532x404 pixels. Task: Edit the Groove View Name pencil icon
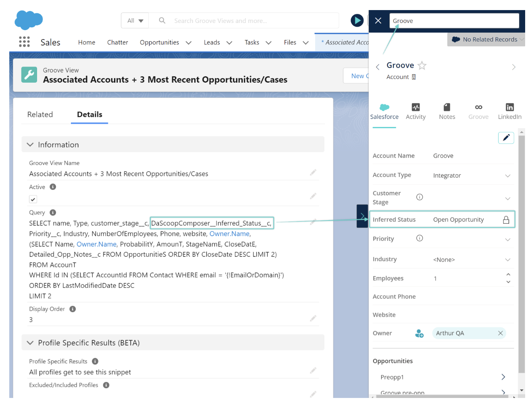(313, 173)
